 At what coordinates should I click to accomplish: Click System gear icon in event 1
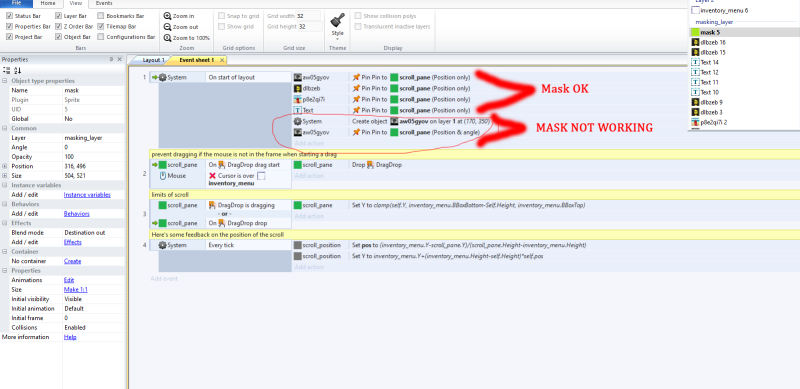point(163,78)
